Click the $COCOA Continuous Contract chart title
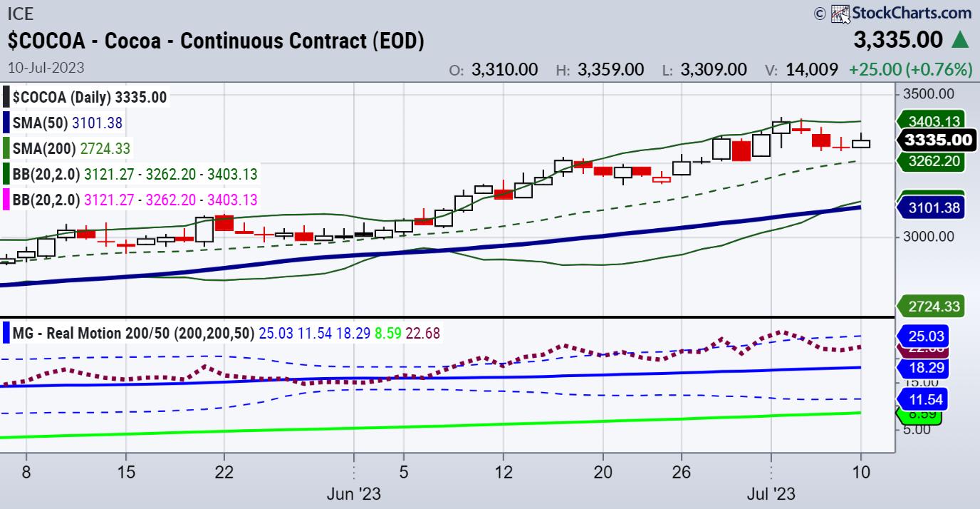This screenshot has width=980, height=509. coord(216,41)
